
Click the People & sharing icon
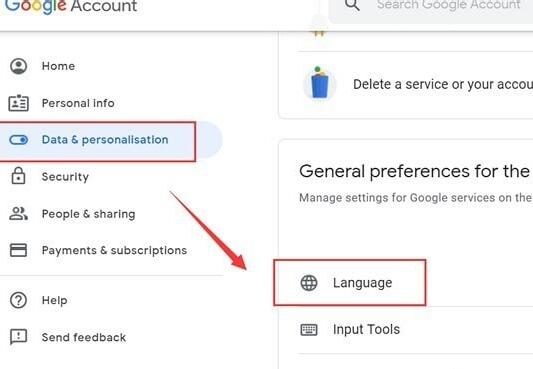[18, 214]
